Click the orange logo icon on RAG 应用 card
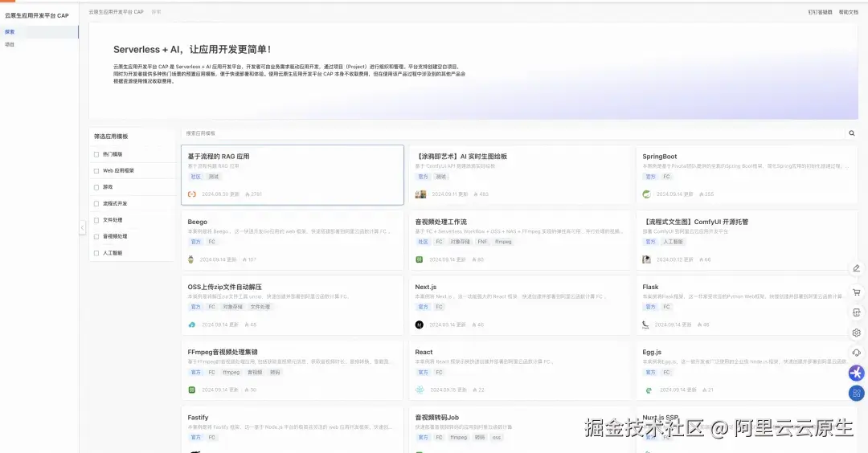The image size is (868, 453). (x=191, y=194)
